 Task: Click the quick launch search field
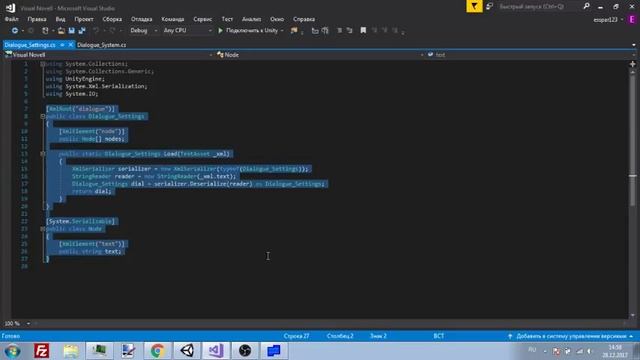[539, 6]
